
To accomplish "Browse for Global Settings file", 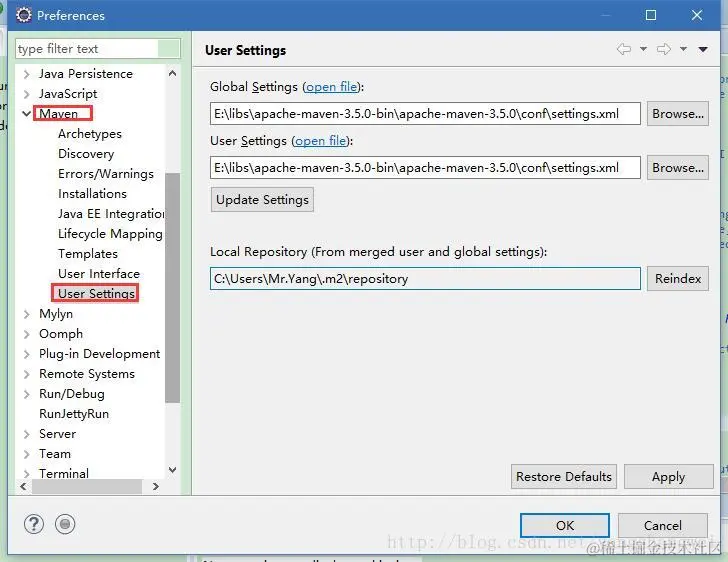I will point(678,114).
